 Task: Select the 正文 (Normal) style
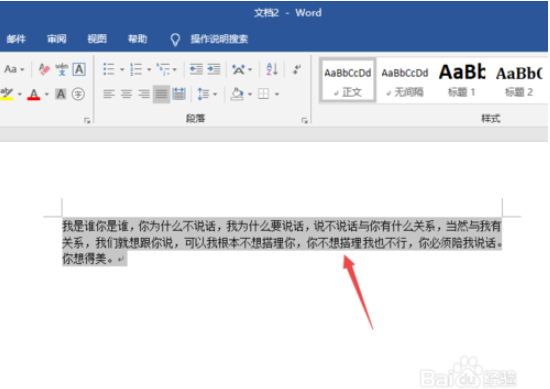[x=347, y=80]
